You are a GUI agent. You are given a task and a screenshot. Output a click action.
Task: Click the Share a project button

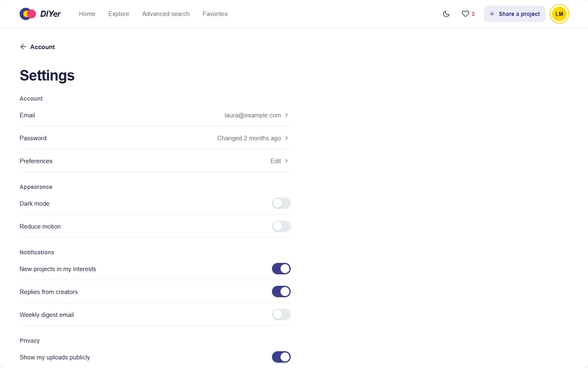pyautogui.click(x=514, y=14)
